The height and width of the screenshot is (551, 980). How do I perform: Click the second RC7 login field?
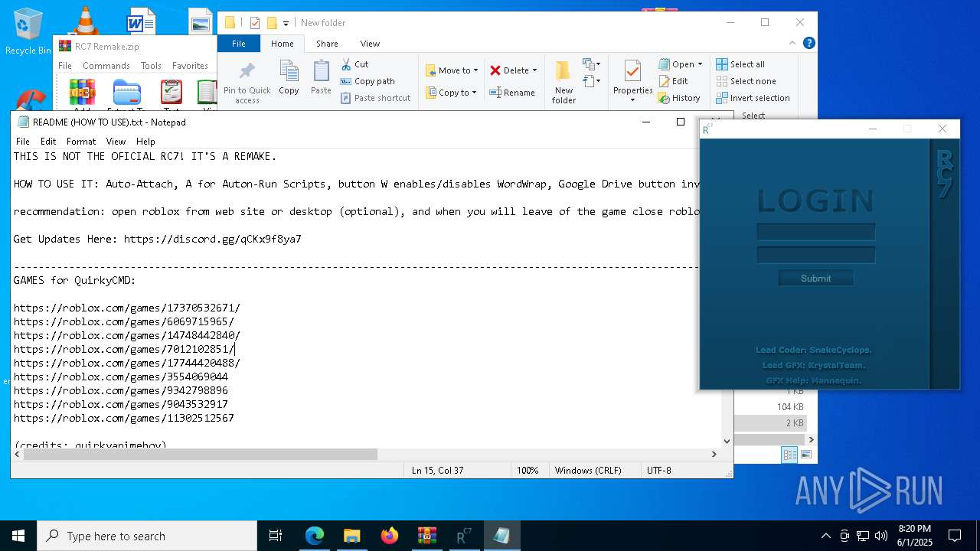click(x=815, y=254)
